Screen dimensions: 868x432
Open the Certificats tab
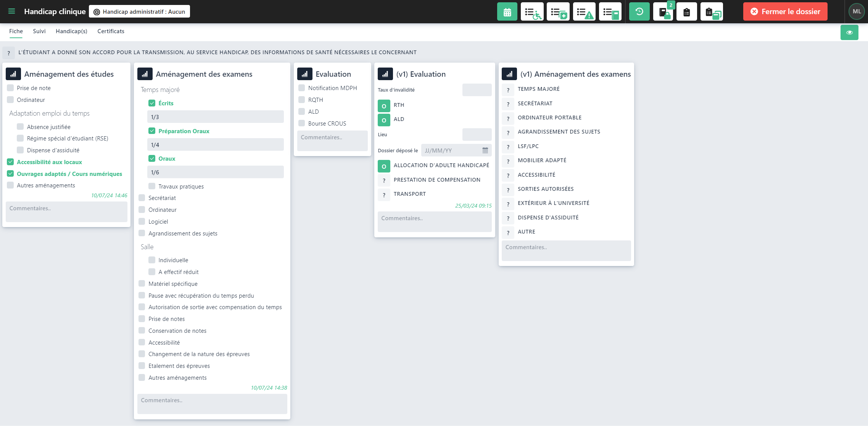tap(111, 31)
